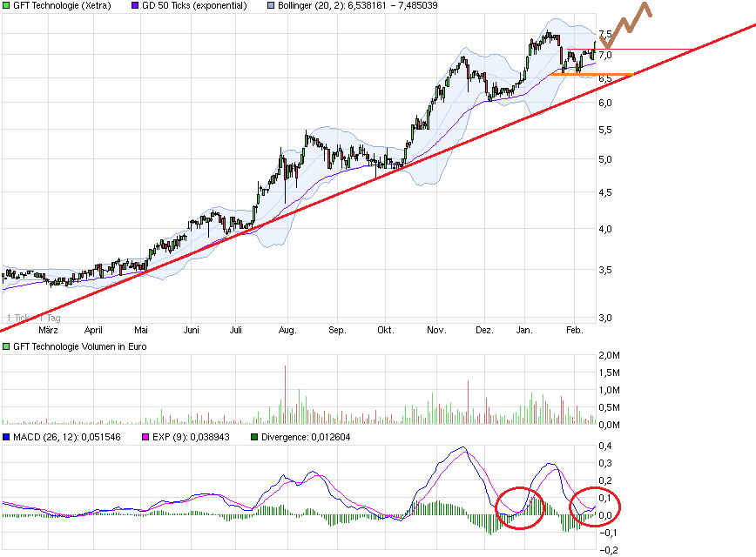Select the Jan. label on the time axis
Image resolution: width=756 pixels, height=557 pixels.
525,331
